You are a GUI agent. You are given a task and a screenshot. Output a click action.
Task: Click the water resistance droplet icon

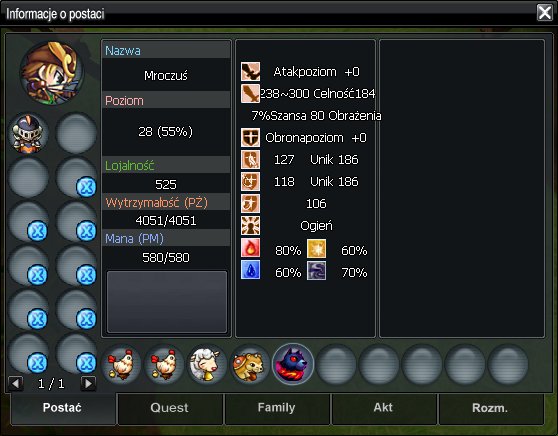coord(251,270)
